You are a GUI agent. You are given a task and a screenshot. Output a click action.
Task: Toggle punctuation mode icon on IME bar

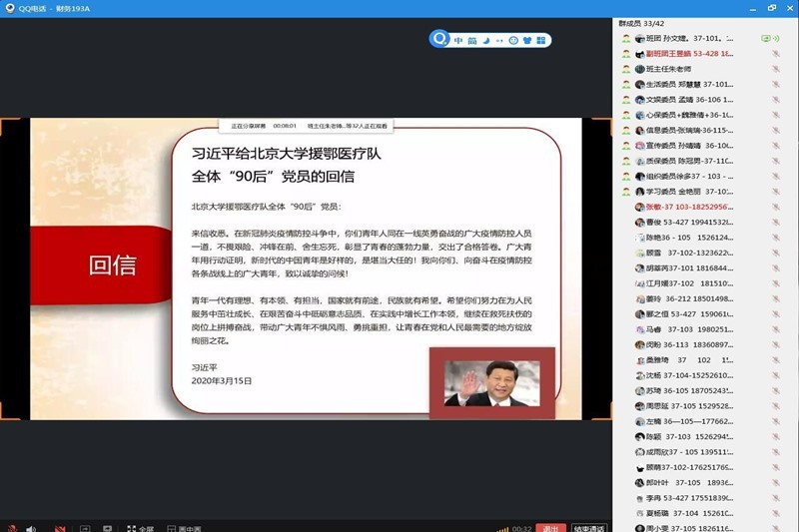(499, 40)
